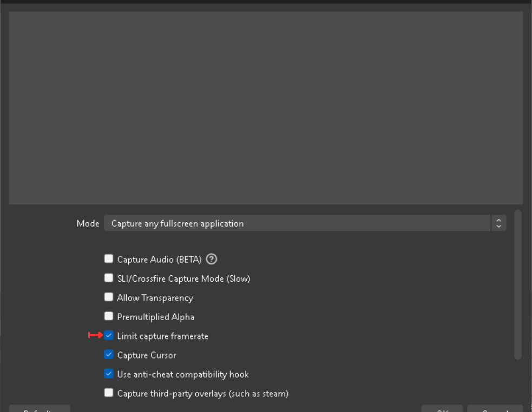The height and width of the screenshot is (412, 532).
Task: Click the 'Capture Cursor' label text
Action: (147, 355)
